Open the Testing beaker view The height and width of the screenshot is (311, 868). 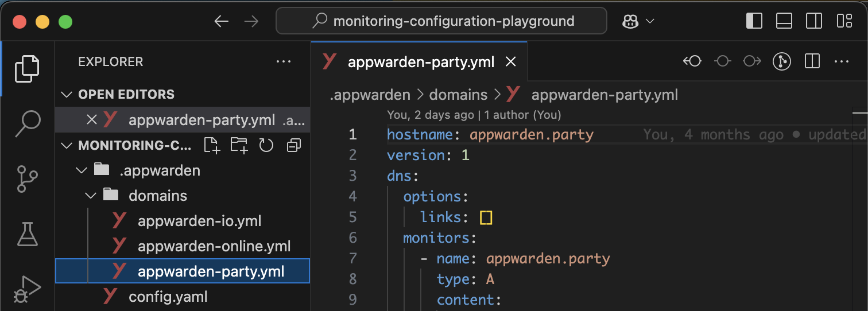[27, 234]
